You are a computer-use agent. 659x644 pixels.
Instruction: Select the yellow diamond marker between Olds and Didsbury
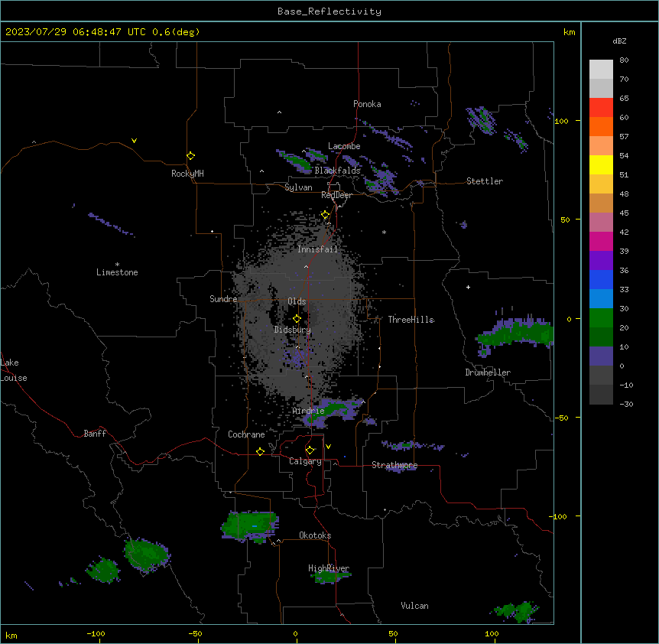click(x=297, y=319)
